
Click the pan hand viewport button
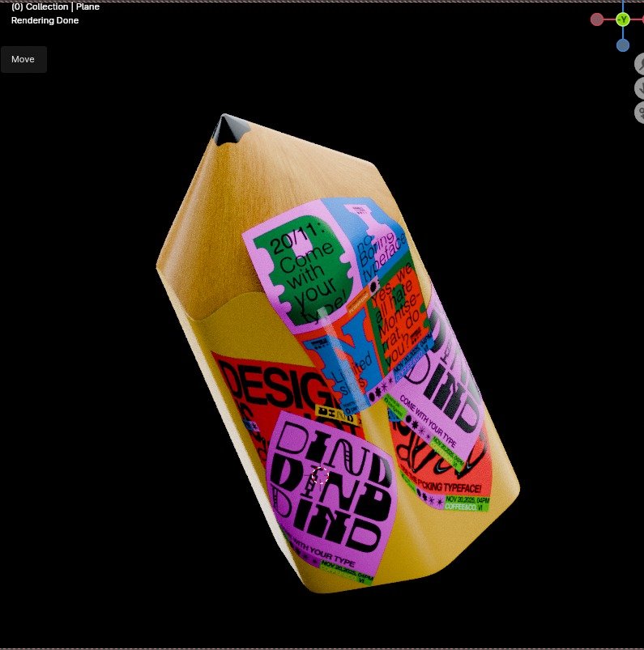(x=640, y=88)
